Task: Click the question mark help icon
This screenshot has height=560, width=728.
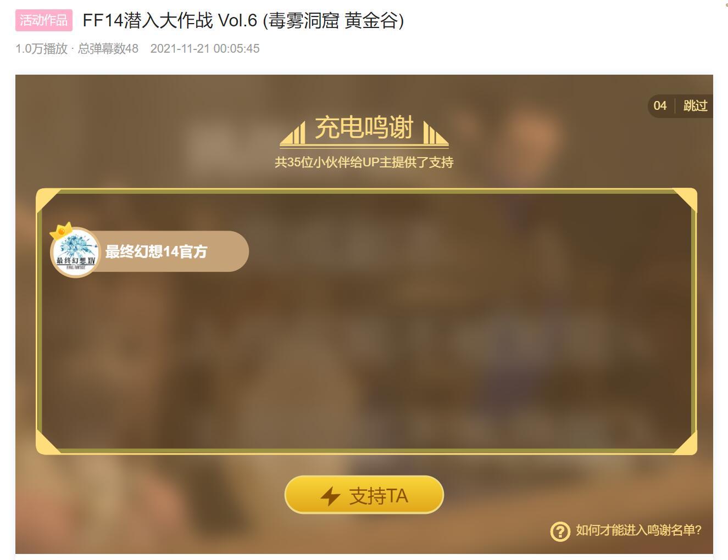Action: click(x=560, y=531)
